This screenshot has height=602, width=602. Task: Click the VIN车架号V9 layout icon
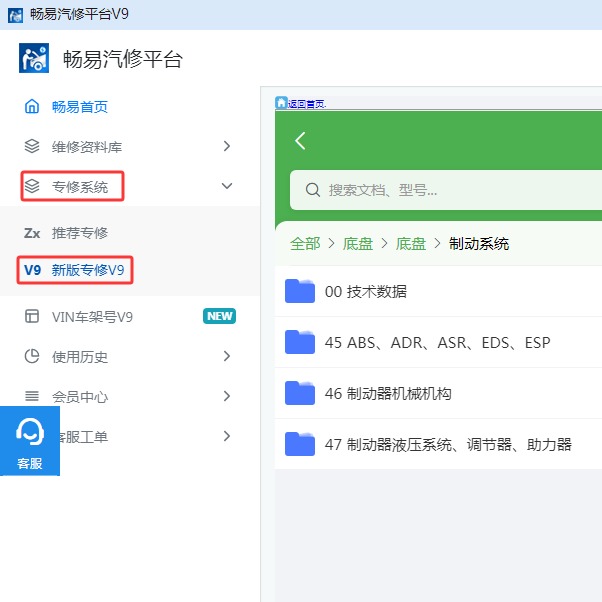tap(32, 316)
